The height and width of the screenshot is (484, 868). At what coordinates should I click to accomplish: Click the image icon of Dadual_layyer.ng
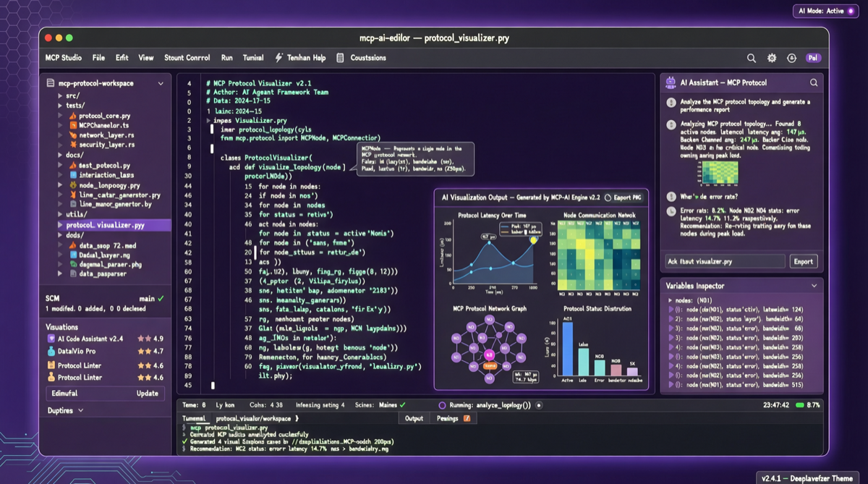73,255
